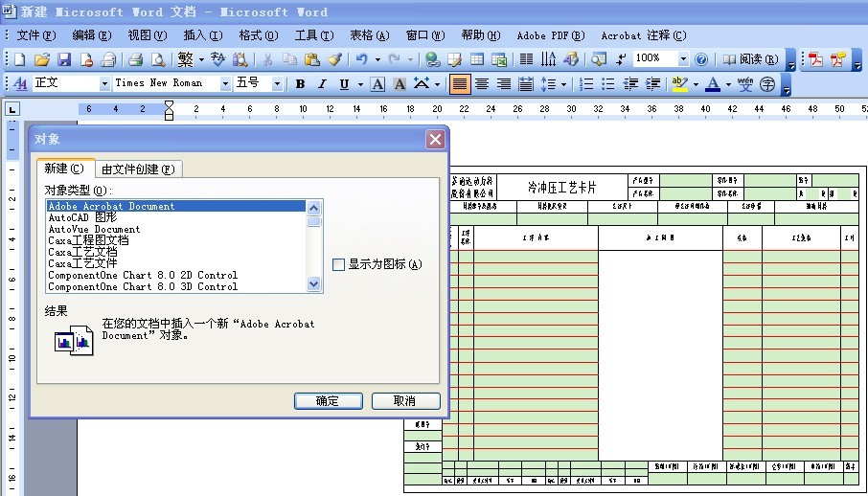868x496 pixels.
Task: Switch to the 由文件创建 tab
Action: point(138,169)
